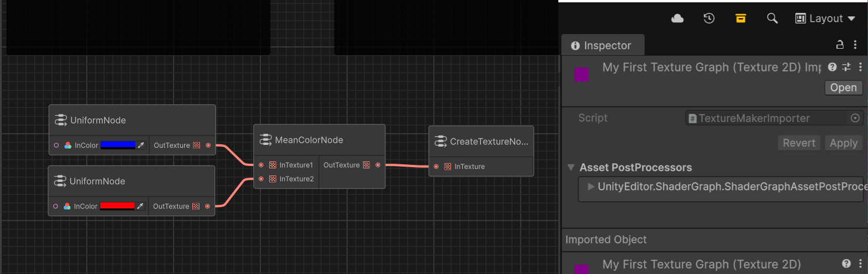
Task: Click MeanColorNode OutTexture output port
Action: [378, 165]
